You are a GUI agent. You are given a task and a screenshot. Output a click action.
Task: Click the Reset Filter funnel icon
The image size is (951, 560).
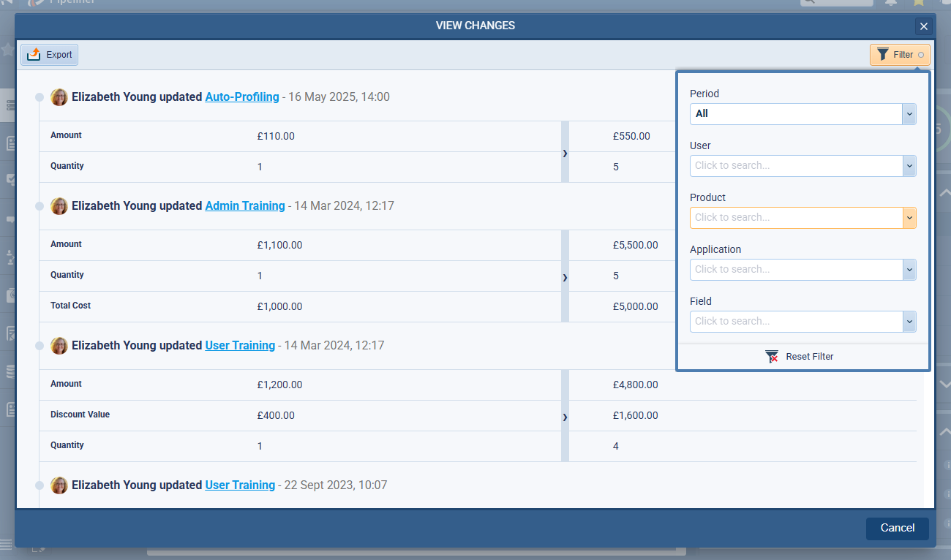click(772, 357)
